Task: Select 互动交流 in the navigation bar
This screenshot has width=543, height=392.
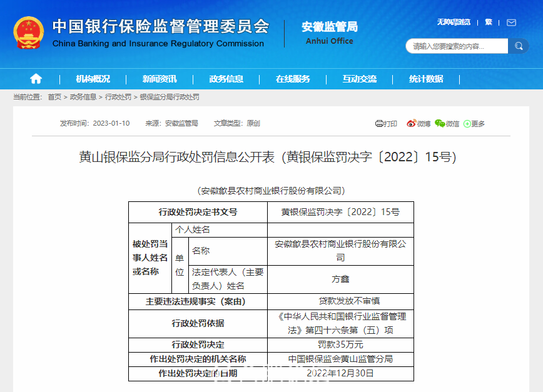Action: click(360, 79)
